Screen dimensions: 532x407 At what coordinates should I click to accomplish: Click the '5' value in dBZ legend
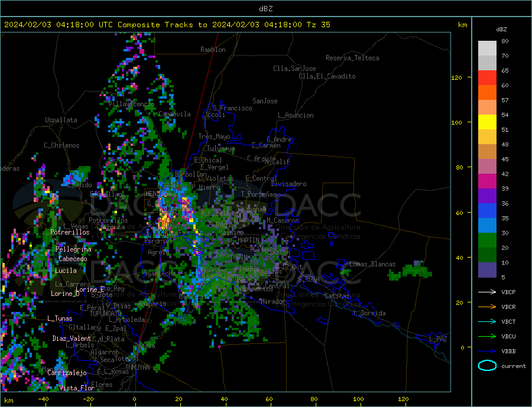click(x=503, y=277)
